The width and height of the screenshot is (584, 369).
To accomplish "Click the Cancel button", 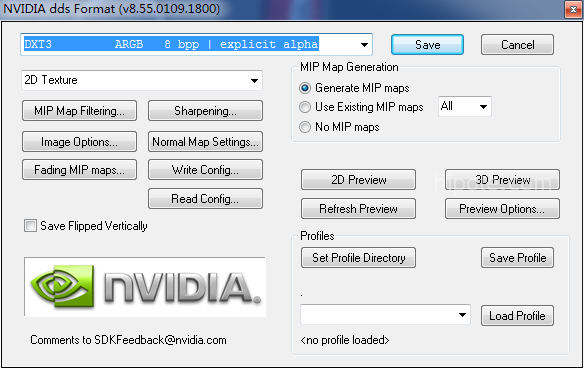I will pyautogui.click(x=517, y=45).
